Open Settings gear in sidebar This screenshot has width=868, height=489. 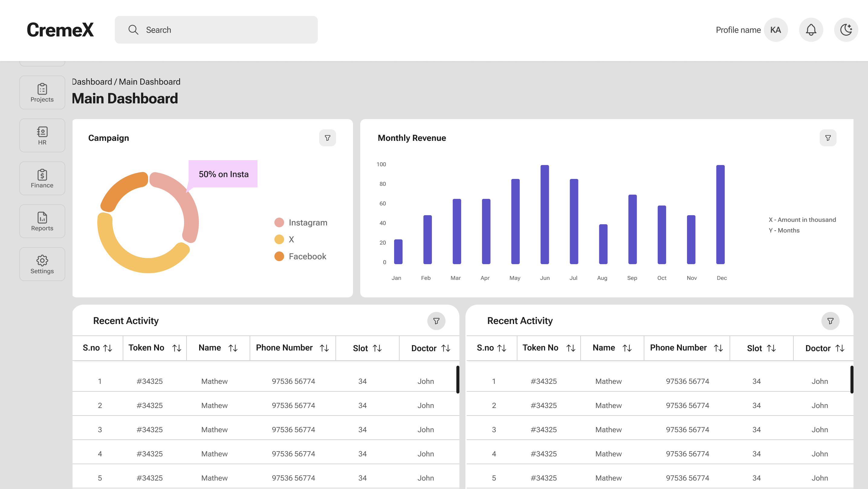tap(42, 264)
